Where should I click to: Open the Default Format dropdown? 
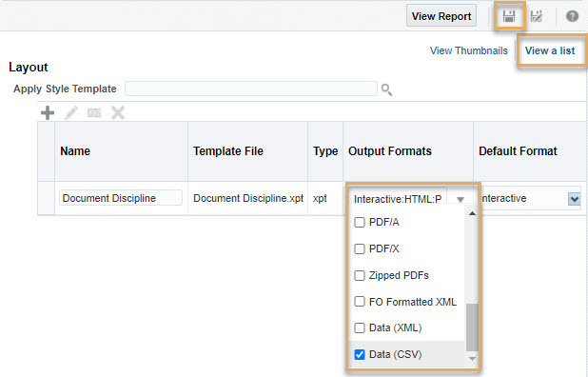point(574,198)
